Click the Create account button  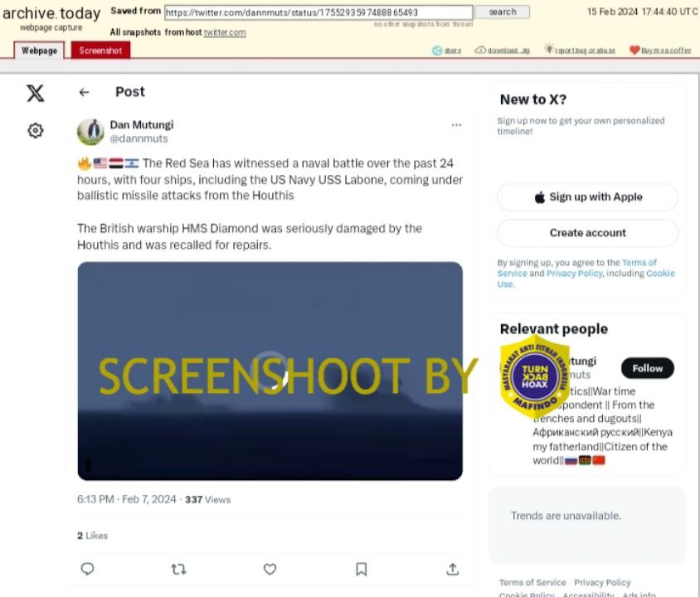tap(587, 233)
